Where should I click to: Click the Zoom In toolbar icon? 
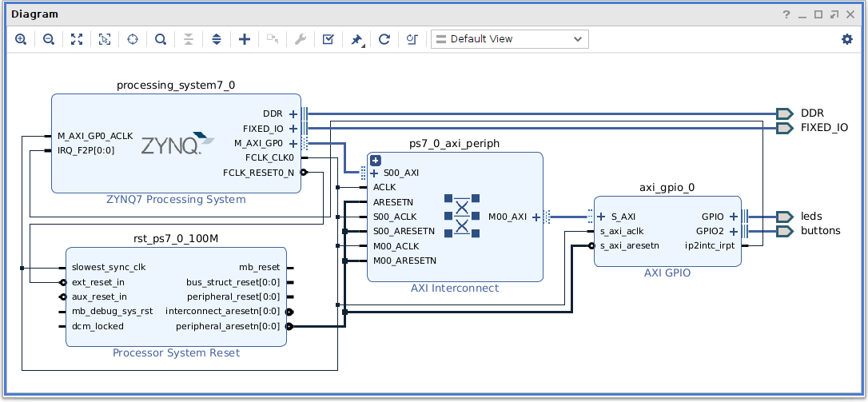[21, 39]
